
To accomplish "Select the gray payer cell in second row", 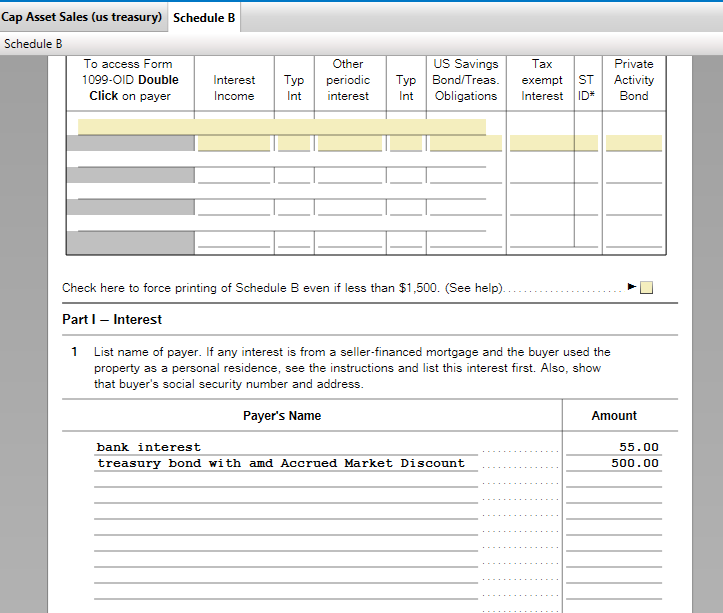I will coord(130,175).
